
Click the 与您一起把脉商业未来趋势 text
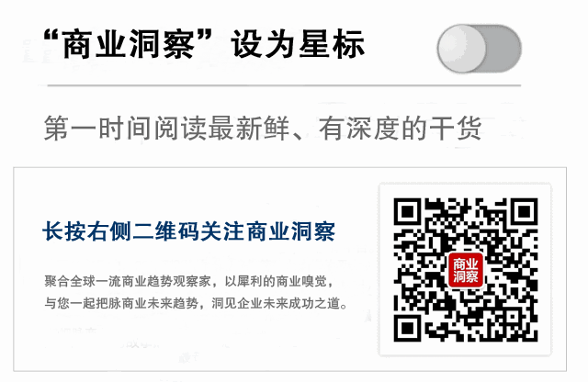point(121,303)
